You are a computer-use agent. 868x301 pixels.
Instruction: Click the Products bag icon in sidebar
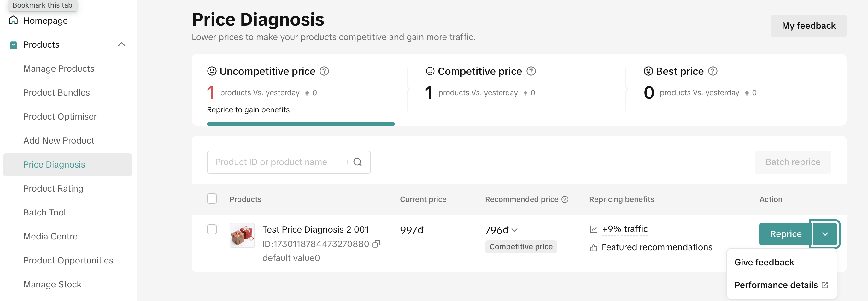pyautogui.click(x=14, y=45)
